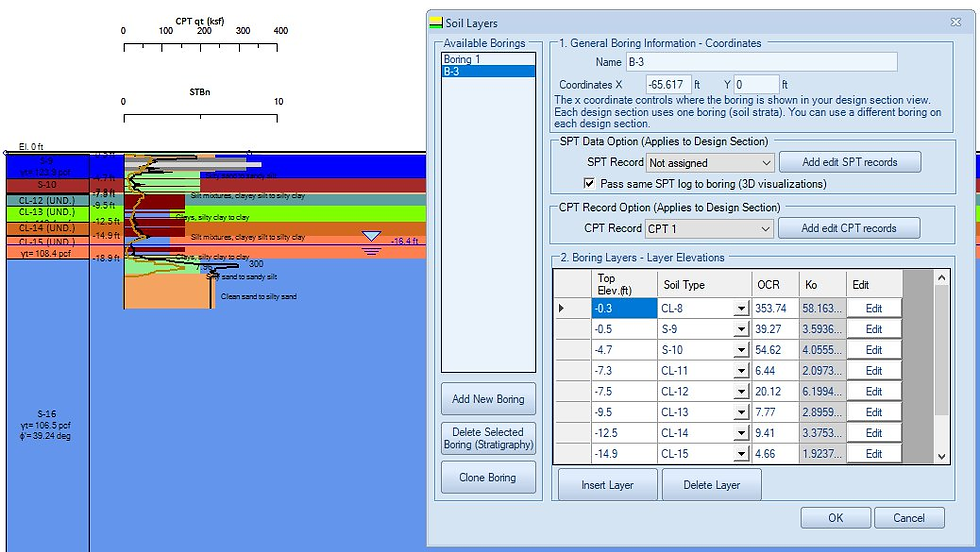This screenshot has height=552, width=980.
Task: Expand Soil Type dropdown for CL-15 row
Action: pyautogui.click(x=741, y=454)
